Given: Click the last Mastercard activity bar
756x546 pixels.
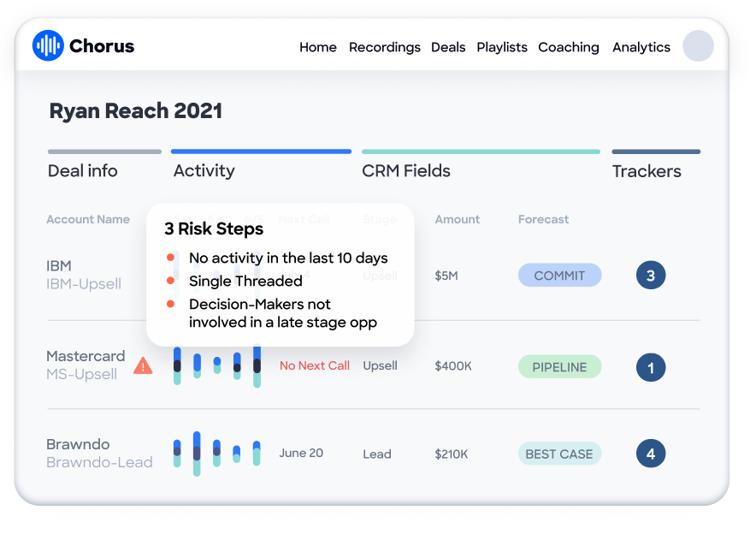Looking at the screenshot, I should pos(257,365).
